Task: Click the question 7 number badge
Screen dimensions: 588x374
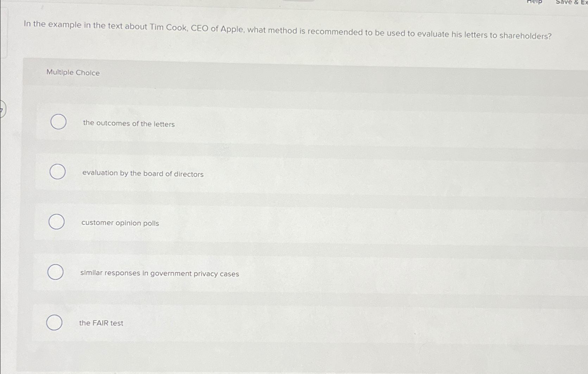Action: click(x=2, y=109)
